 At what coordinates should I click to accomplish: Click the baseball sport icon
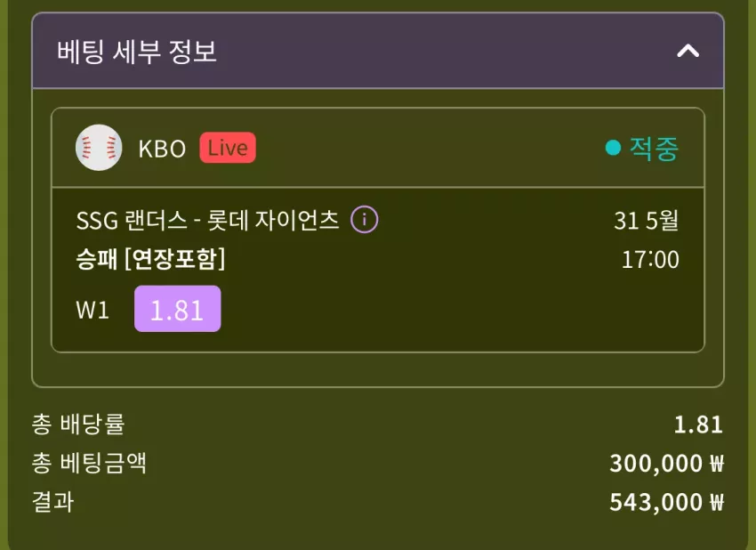point(99,148)
